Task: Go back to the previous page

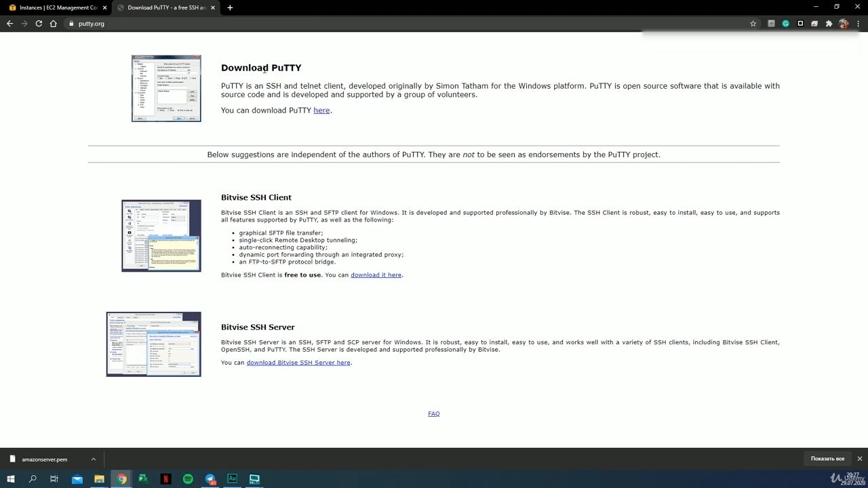Action: pos(9,24)
